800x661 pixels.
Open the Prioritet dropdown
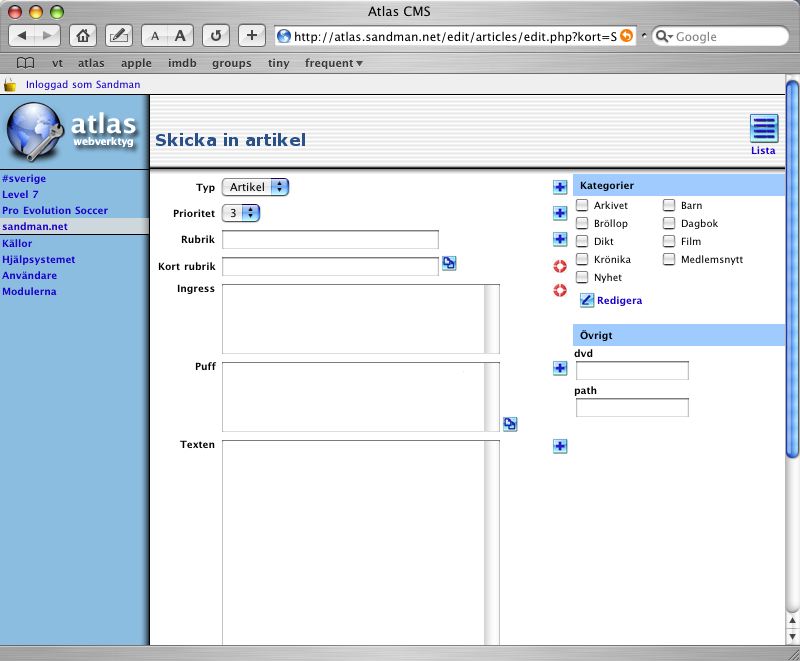tap(240, 213)
